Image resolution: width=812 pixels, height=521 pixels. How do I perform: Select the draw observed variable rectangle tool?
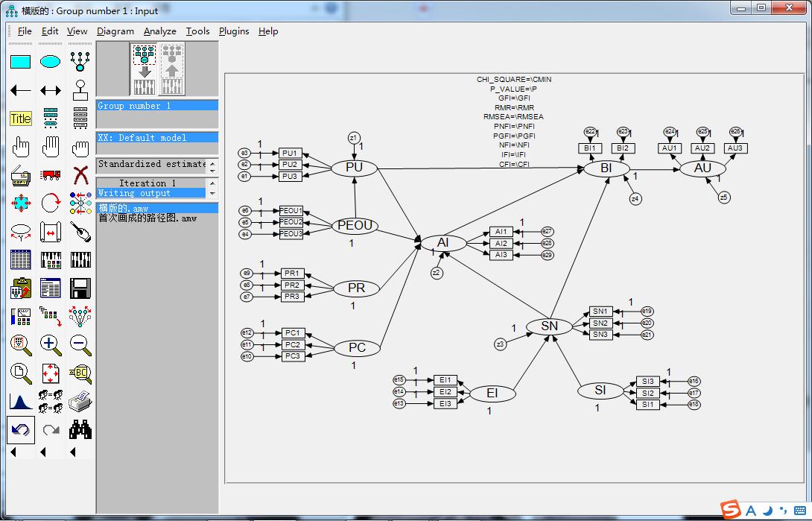pos(20,62)
